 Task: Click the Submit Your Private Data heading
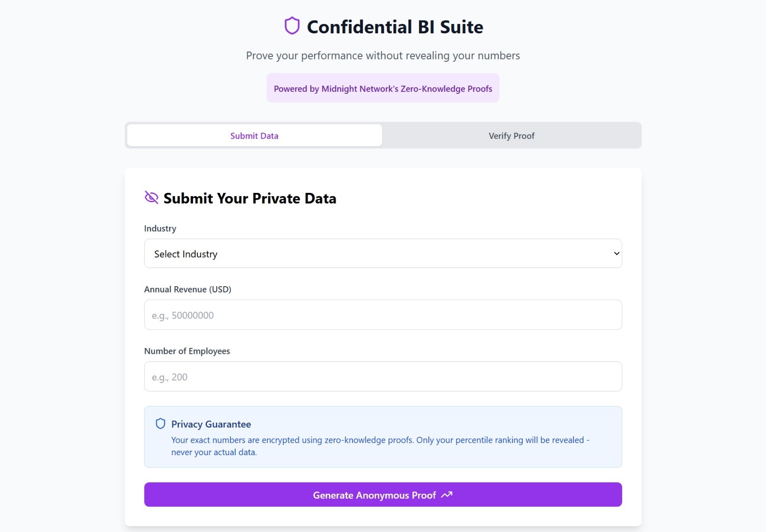[x=250, y=198]
